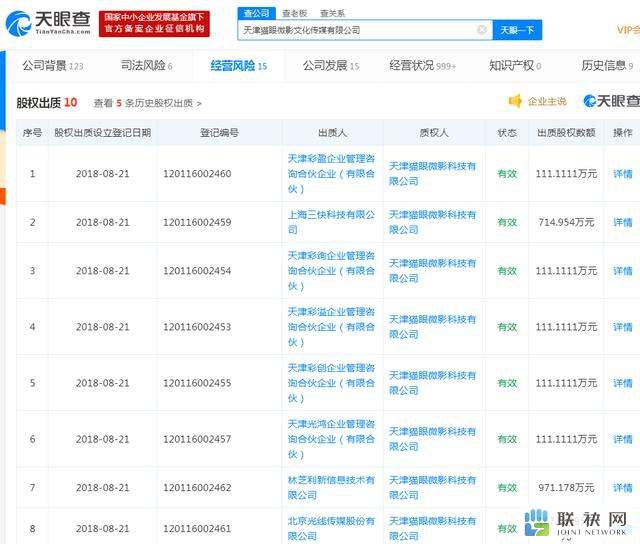This screenshot has width=640, height=544.
Task: View the 5 historical equity pledges link
Action: (x=147, y=103)
